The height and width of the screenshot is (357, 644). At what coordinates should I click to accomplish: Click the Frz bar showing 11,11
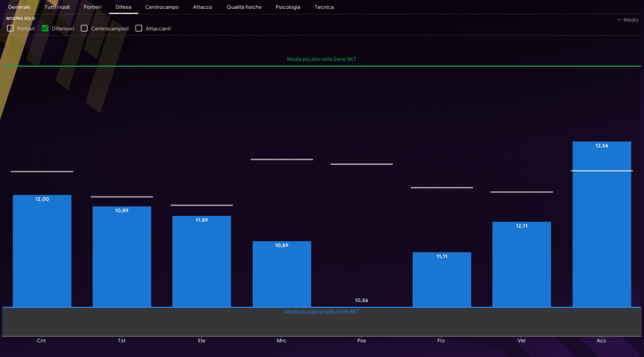441,280
